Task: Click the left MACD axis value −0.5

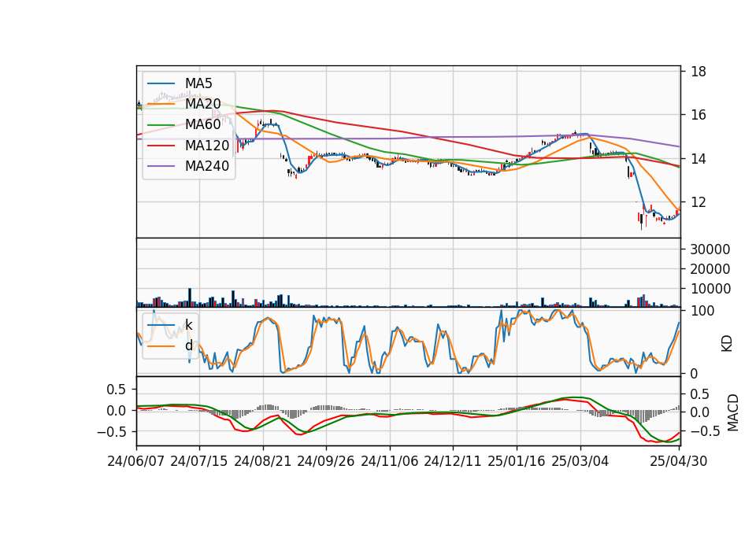Action: (x=111, y=432)
